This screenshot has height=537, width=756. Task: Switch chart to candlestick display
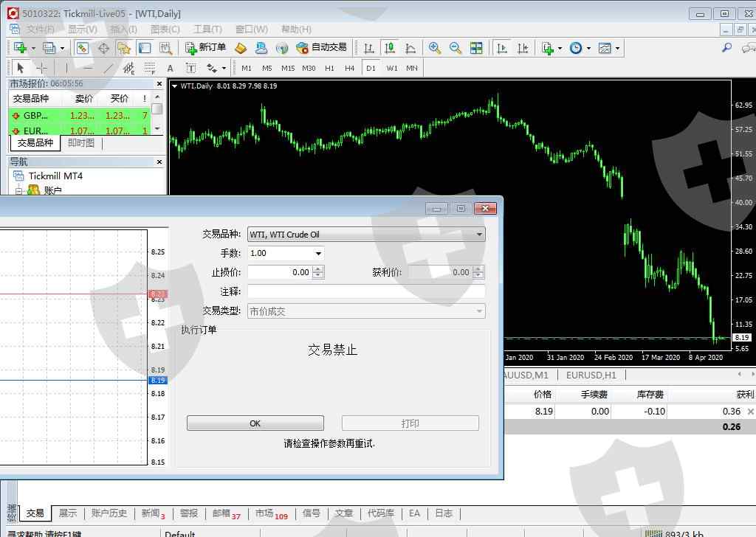(390, 48)
